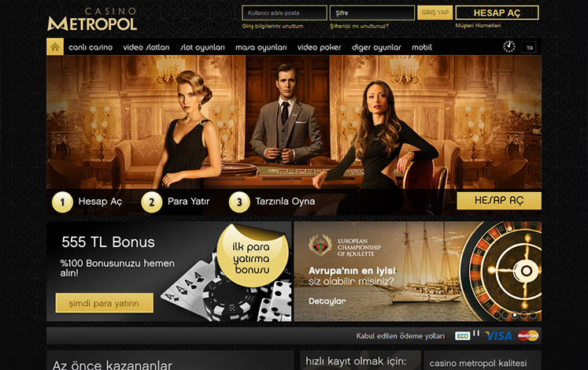Viewport: 588px width, 370px height.
Task: Click the GİRİŞ YAP login button
Action: [435, 13]
